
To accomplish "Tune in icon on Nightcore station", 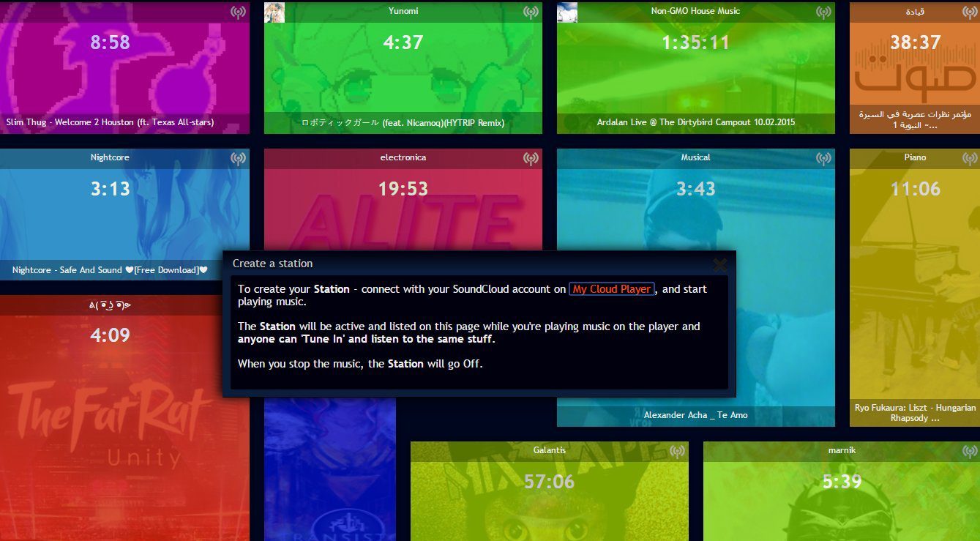I will click(x=238, y=158).
